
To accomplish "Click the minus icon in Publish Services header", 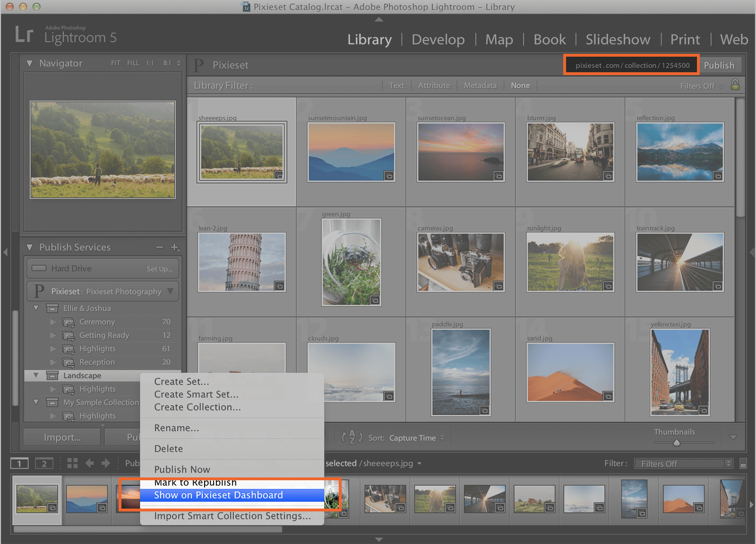I will click(x=159, y=247).
